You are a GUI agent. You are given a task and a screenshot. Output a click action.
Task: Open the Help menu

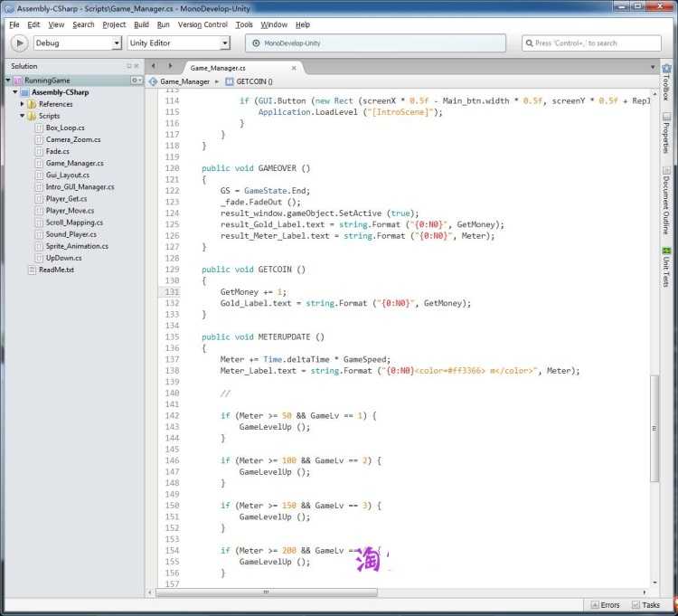click(303, 24)
